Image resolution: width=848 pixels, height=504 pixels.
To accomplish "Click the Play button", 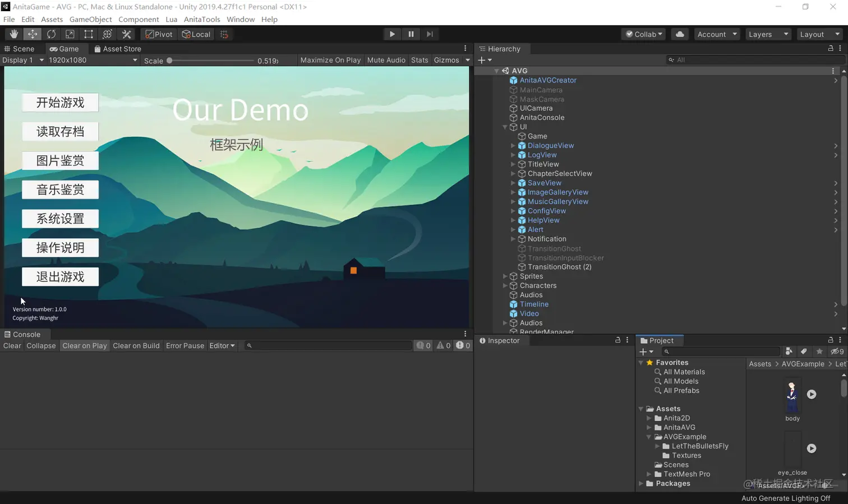I will [x=392, y=34].
